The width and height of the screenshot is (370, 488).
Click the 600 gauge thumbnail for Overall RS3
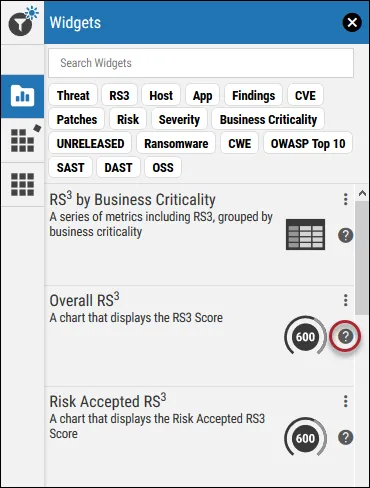[305, 336]
